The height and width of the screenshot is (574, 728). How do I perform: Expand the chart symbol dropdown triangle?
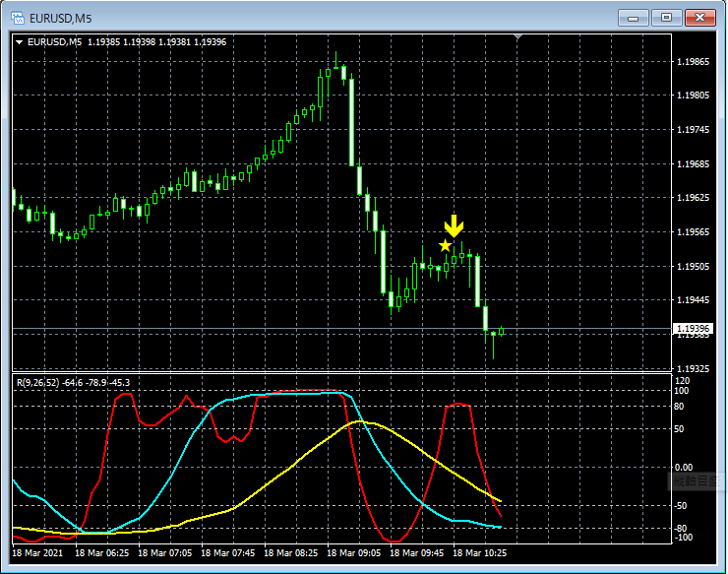(x=20, y=42)
